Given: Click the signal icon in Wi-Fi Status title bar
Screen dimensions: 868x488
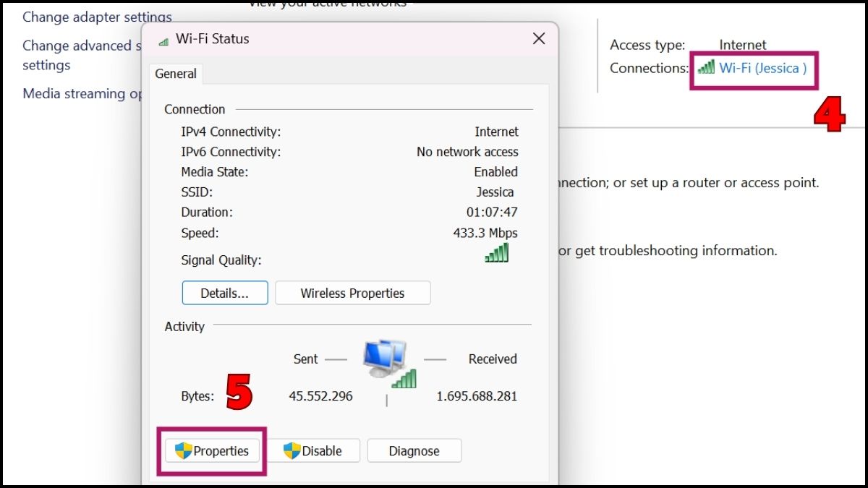Looking at the screenshot, I should [x=163, y=40].
